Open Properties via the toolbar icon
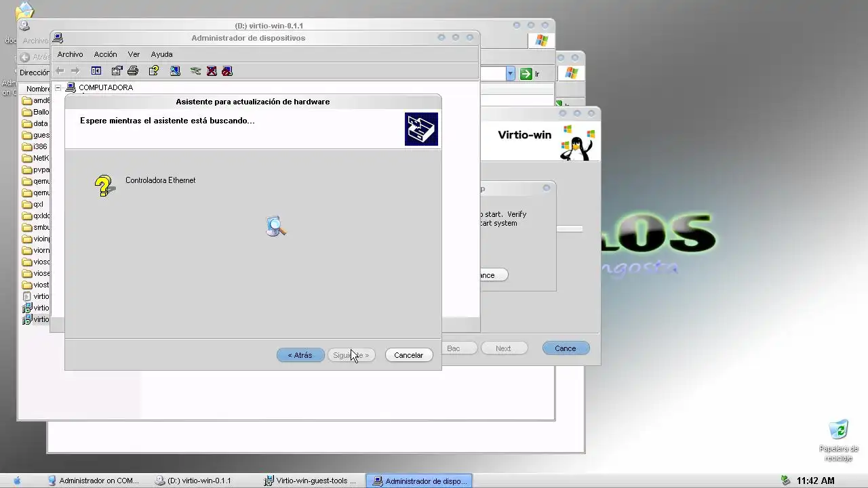Screen dimensions: 868x488 [117, 70]
